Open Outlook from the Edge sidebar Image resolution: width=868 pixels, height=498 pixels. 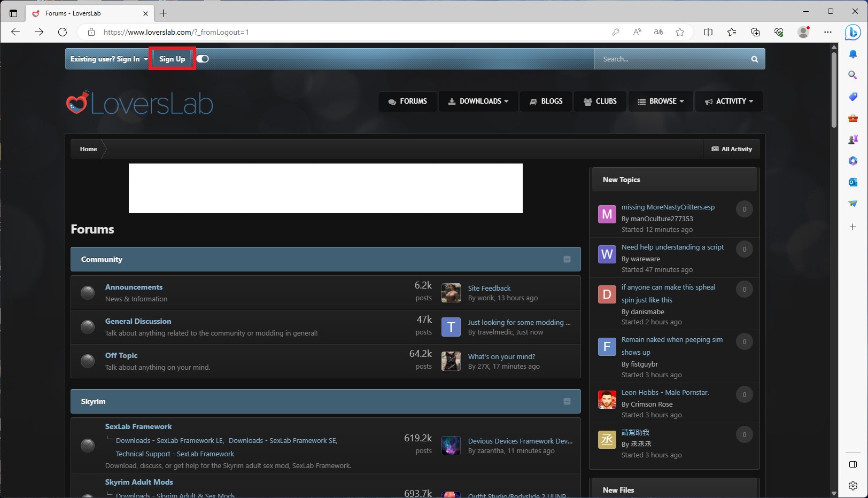click(852, 182)
